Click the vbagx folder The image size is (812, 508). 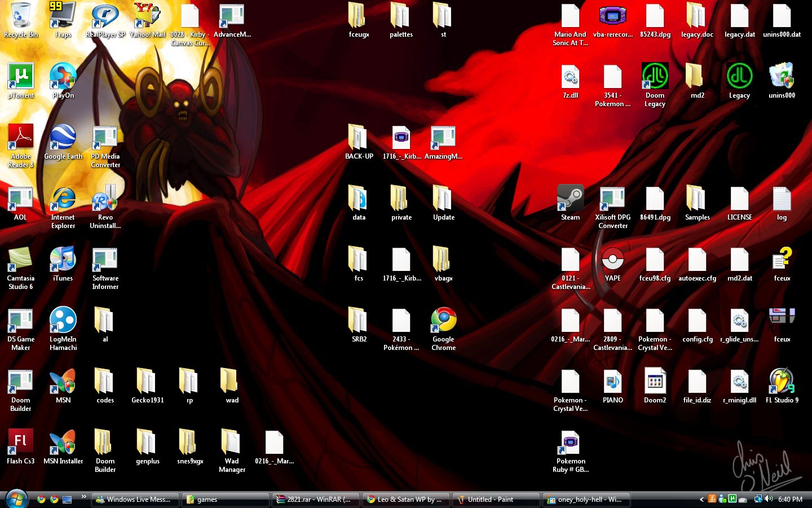444,264
